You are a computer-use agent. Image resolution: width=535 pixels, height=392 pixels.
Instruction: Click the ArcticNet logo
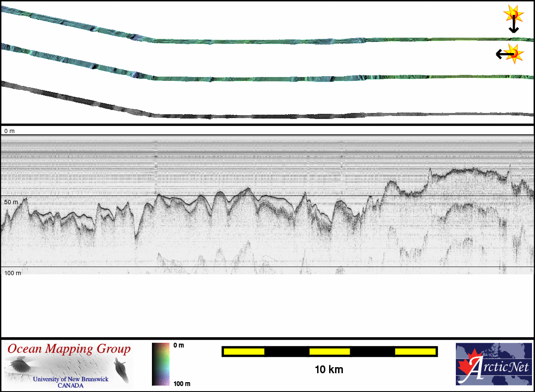(494, 364)
